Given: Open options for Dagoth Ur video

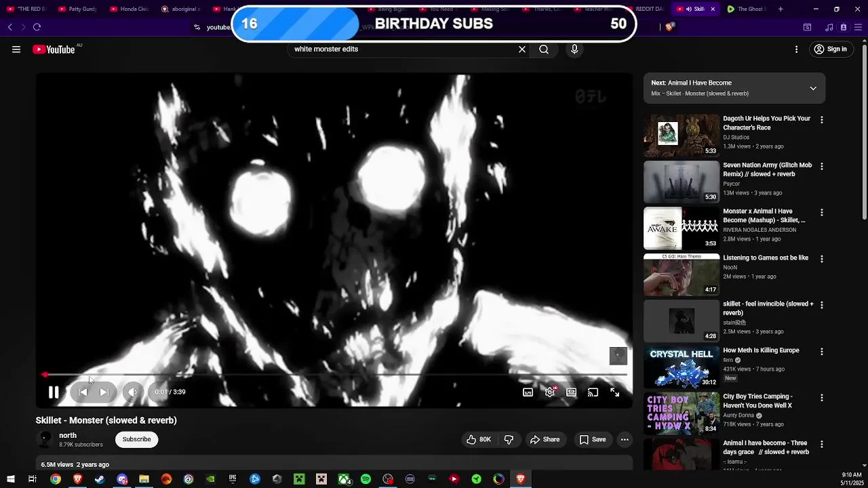Looking at the screenshot, I should [x=822, y=120].
